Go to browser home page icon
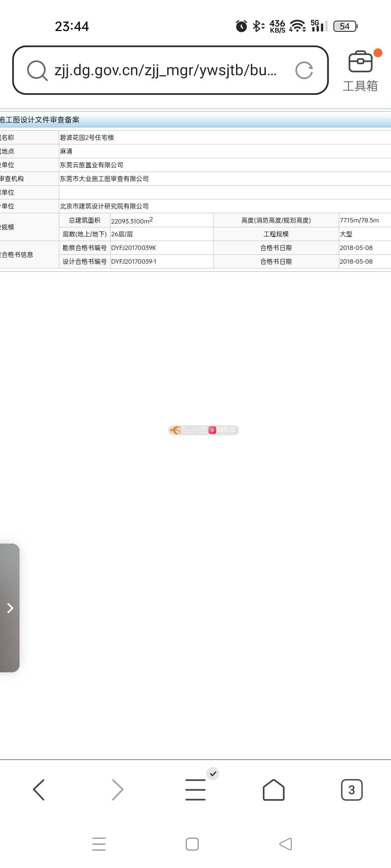 click(x=273, y=790)
